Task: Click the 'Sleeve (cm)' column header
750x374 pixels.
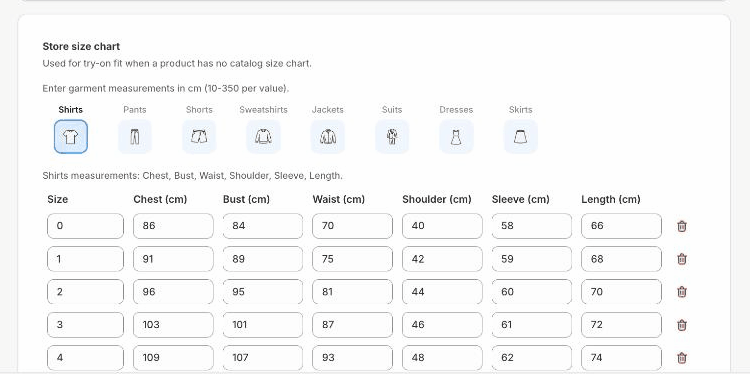Action: tap(520, 199)
